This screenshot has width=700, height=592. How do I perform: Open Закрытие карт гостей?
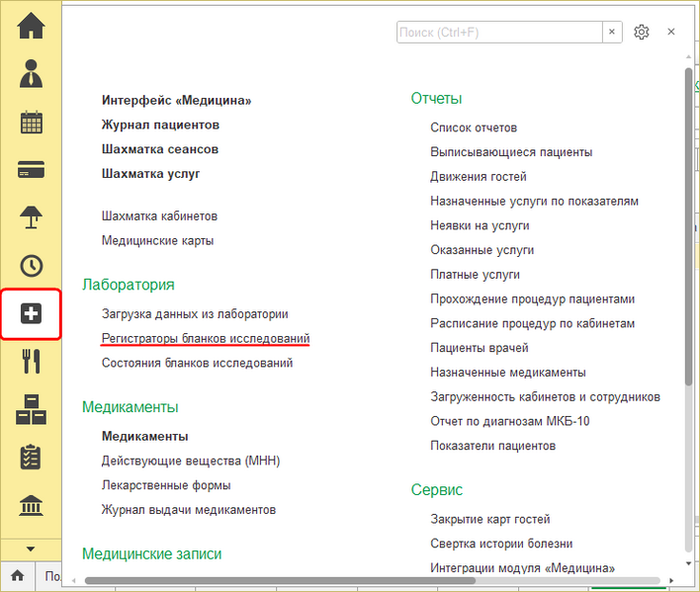pyautogui.click(x=490, y=519)
